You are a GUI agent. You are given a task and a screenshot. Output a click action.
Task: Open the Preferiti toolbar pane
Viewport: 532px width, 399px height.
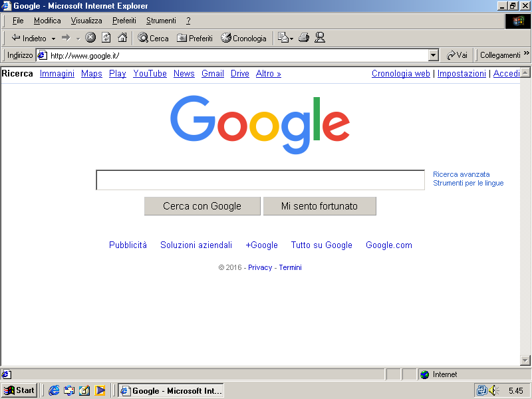[195, 38]
